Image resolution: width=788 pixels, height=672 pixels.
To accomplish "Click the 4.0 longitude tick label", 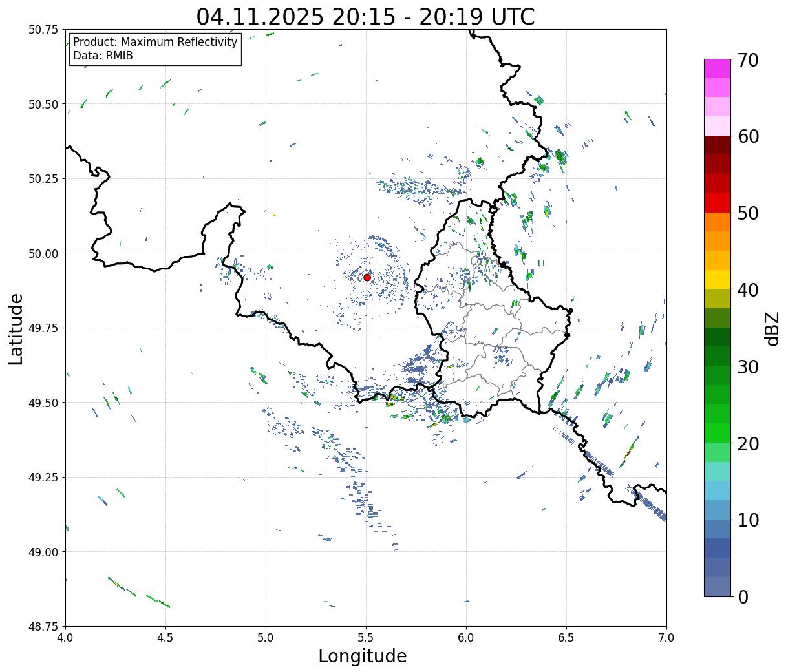I will (65, 638).
